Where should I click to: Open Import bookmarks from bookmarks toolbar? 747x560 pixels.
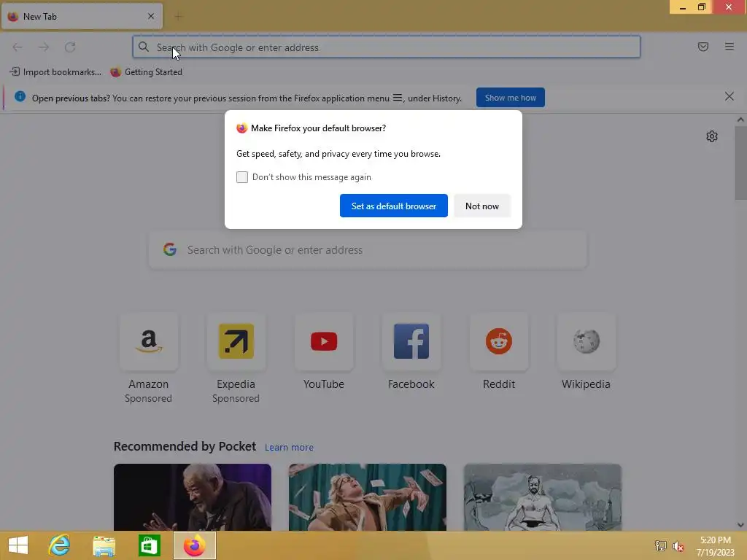pyautogui.click(x=55, y=72)
